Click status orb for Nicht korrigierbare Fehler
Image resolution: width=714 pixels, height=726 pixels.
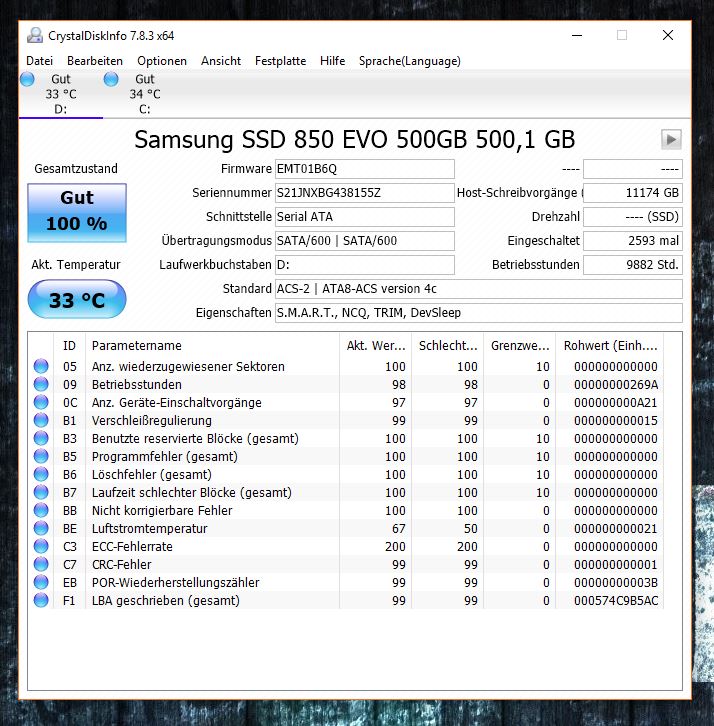coord(41,510)
